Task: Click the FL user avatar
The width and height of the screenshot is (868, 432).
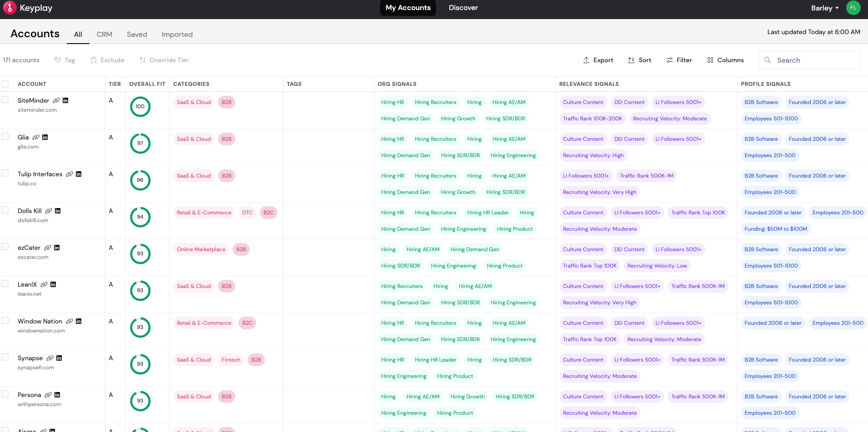Action: [853, 8]
